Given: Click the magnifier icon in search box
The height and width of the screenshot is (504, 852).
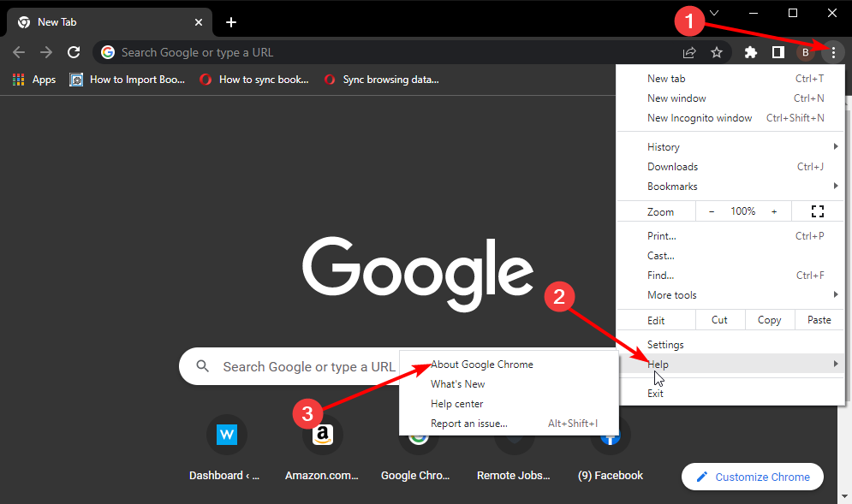Looking at the screenshot, I should [203, 366].
